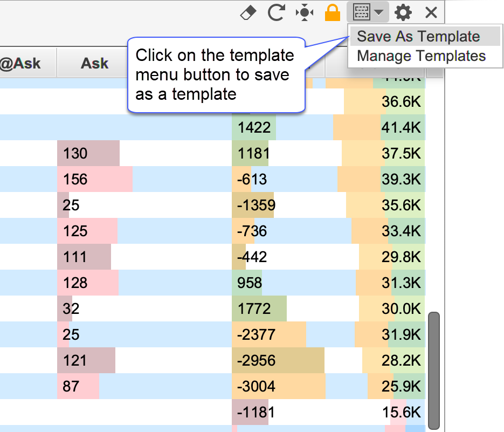This screenshot has width=504, height=432.
Task: Click the ask cell showing 156
Action: coord(75,180)
